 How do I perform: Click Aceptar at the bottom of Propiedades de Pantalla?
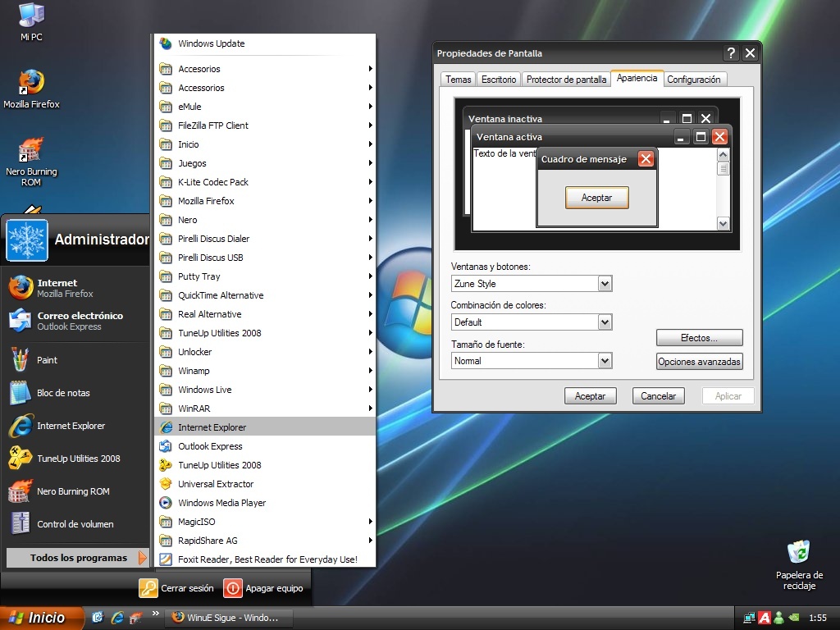[x=591, y=396]
